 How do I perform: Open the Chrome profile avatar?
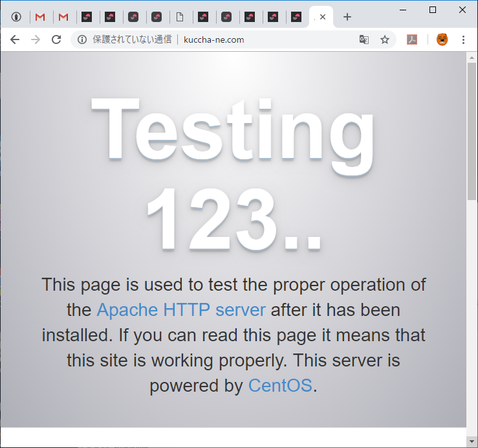coord(442,39)
